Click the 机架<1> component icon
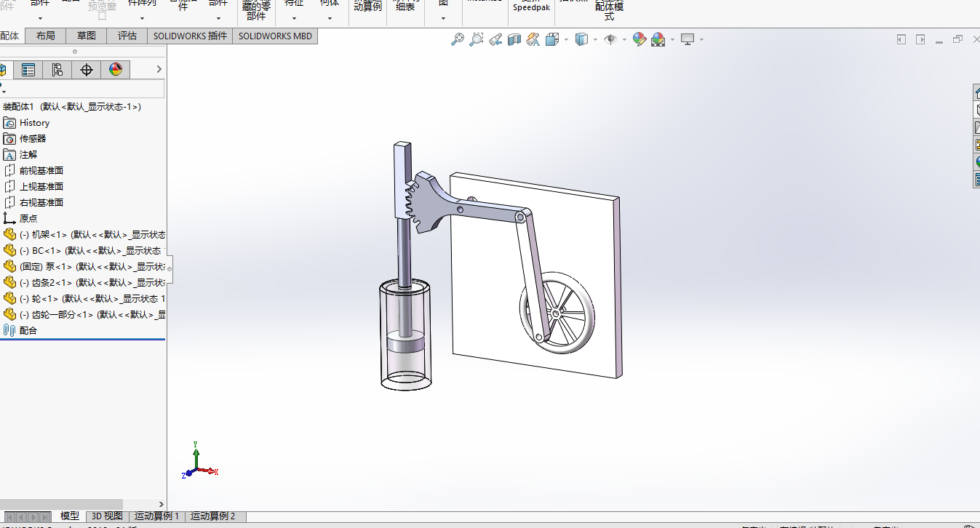Image resolution: width=980 pixels, height=528 pixels. click(9, 234)
